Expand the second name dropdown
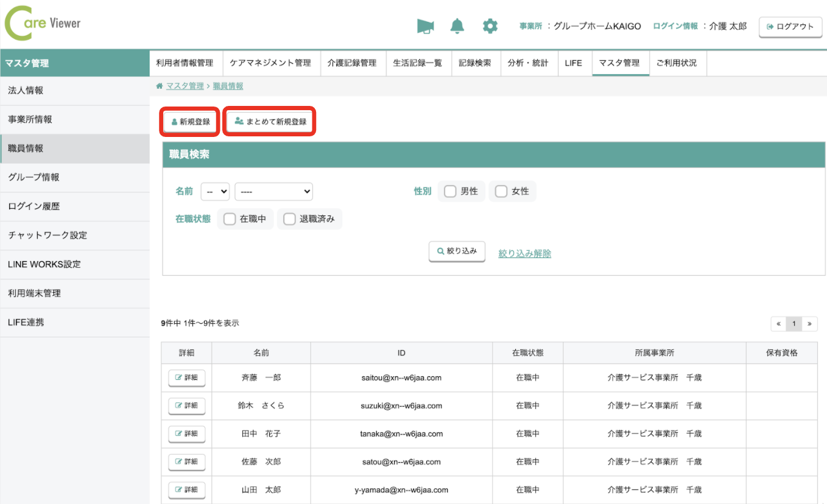Viewport: 827px width, 504px height. point(273,192)
